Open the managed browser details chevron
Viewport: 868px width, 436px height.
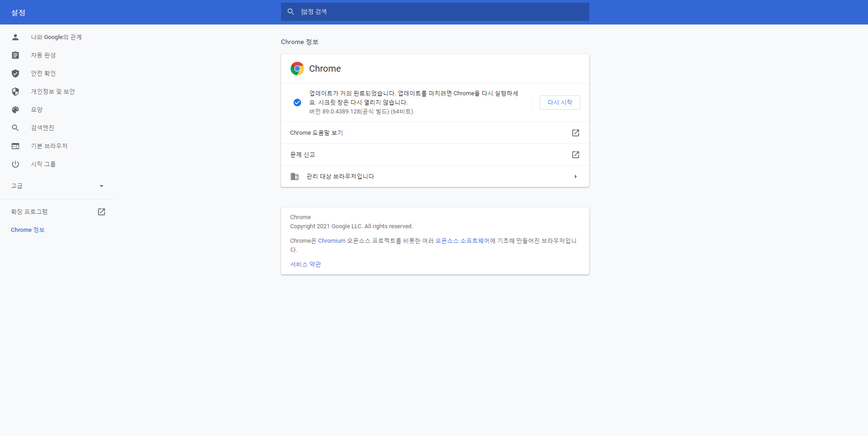tap(576, 176)
